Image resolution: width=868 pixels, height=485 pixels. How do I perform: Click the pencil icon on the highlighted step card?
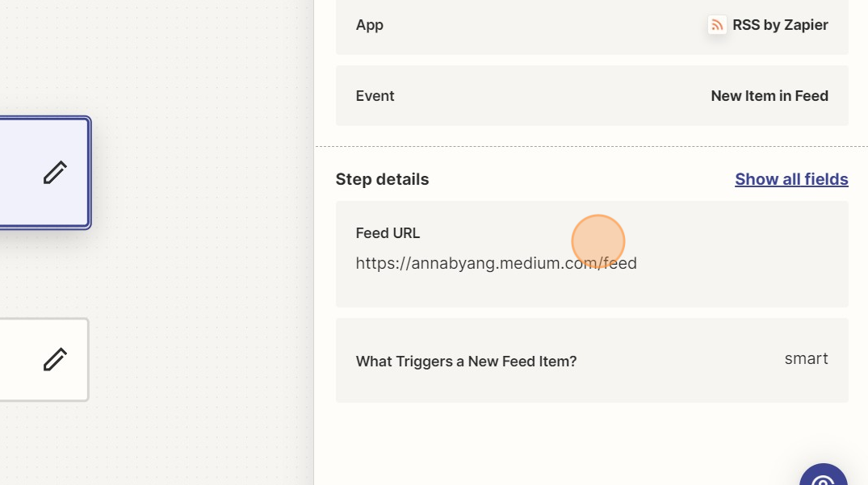(55, 173)
